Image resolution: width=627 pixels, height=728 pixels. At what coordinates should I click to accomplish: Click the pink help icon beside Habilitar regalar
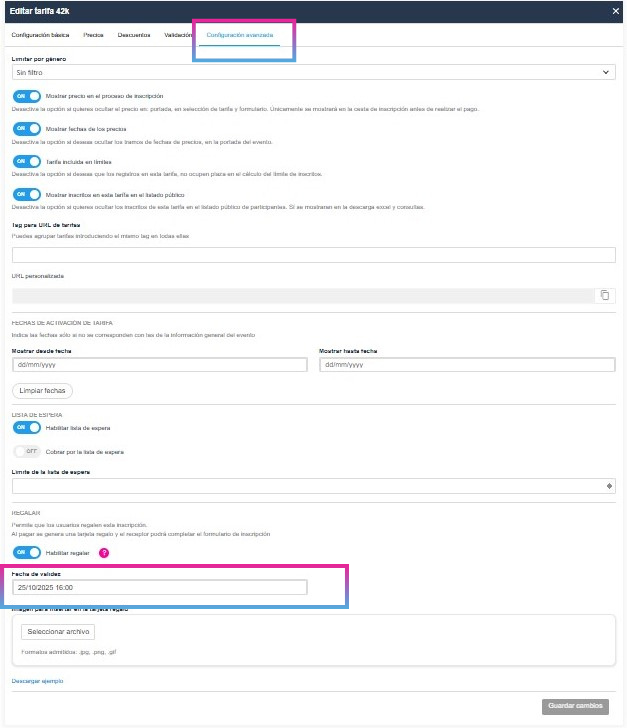click(104, 553)
